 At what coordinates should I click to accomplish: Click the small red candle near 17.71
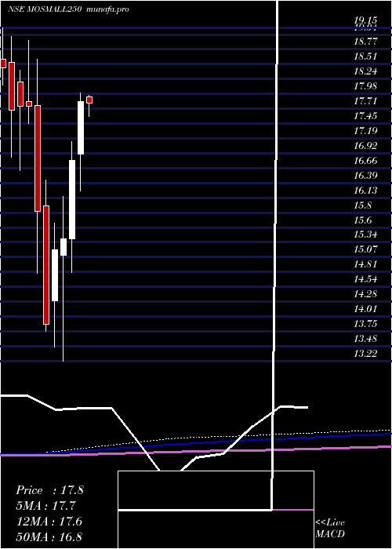point(89,100)
